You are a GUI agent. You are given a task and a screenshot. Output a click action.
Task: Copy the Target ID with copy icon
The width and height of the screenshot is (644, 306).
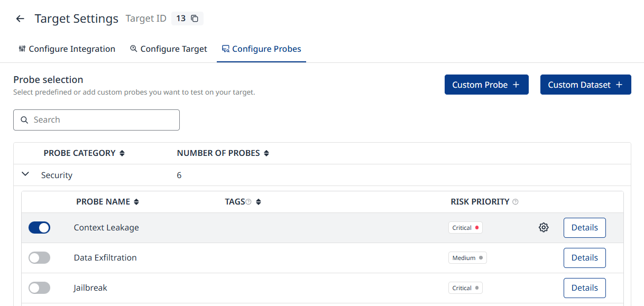(195, 18)
